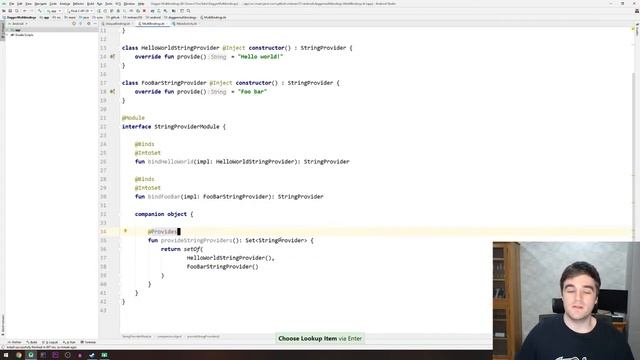The image size is (640, 360).
Task: Open the Profiler tool window
Action: click(x=15, y=342)
